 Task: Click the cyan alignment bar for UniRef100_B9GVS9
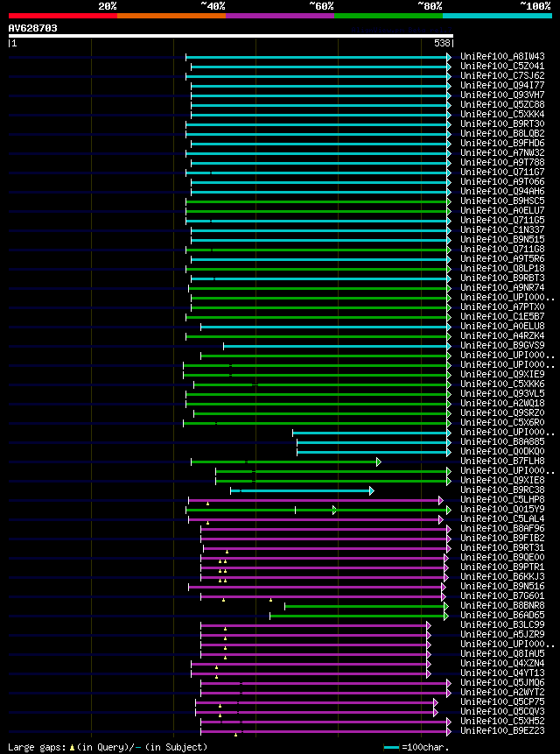pyautogui.click(x=337, y=346)
